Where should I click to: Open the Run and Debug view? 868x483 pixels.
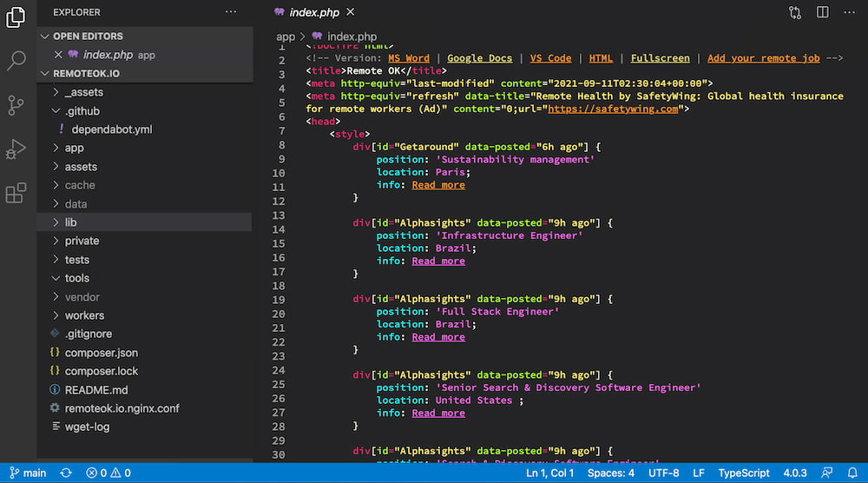pyautogui.click(x=16, y=149)
